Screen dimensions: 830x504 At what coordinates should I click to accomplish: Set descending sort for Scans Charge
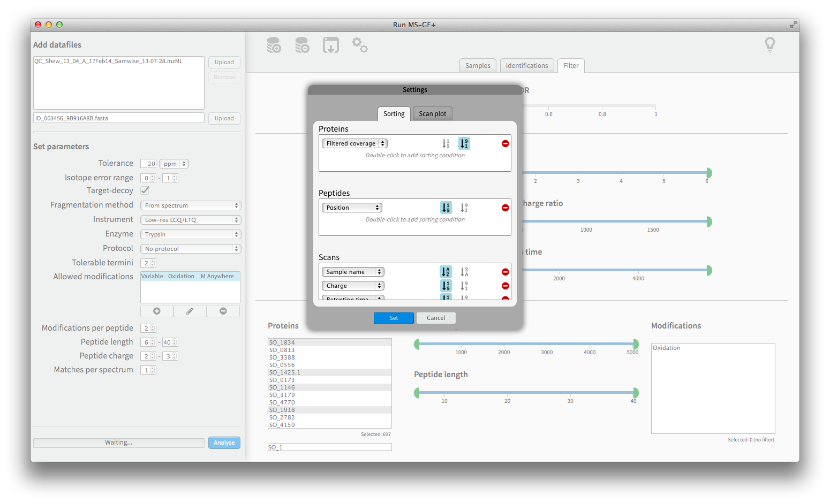[464, 286]
